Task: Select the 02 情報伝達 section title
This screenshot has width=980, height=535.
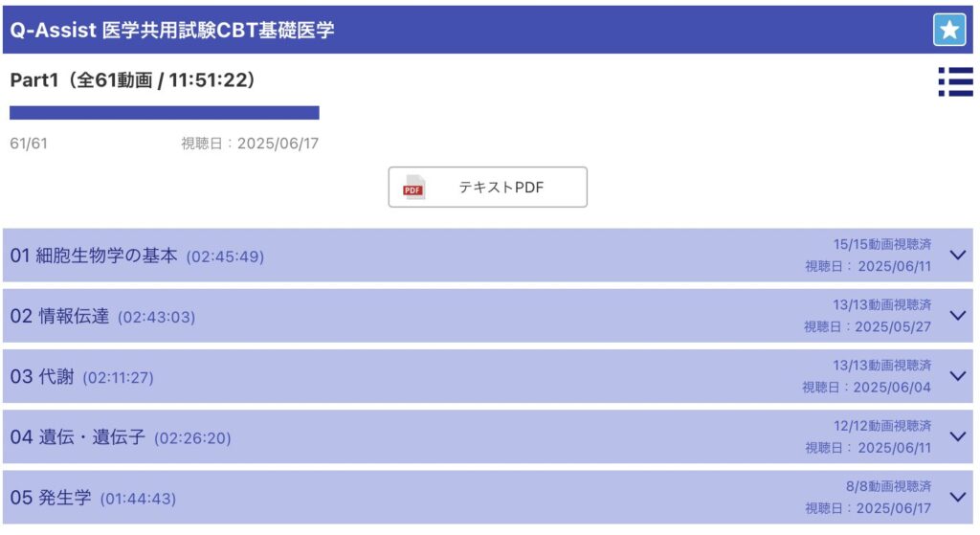Action: 59,316
